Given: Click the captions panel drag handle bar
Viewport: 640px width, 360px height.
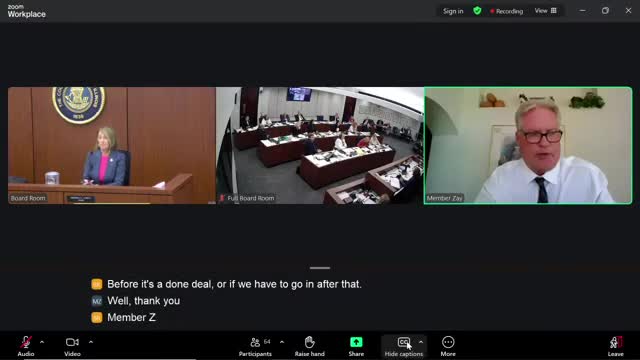Looking at the screenshot, I should [320, 268].
